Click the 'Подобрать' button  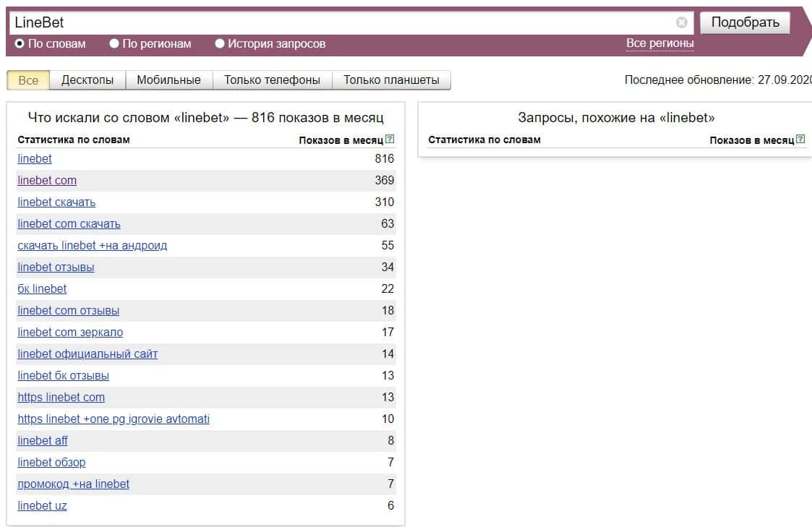coord(745,22)
